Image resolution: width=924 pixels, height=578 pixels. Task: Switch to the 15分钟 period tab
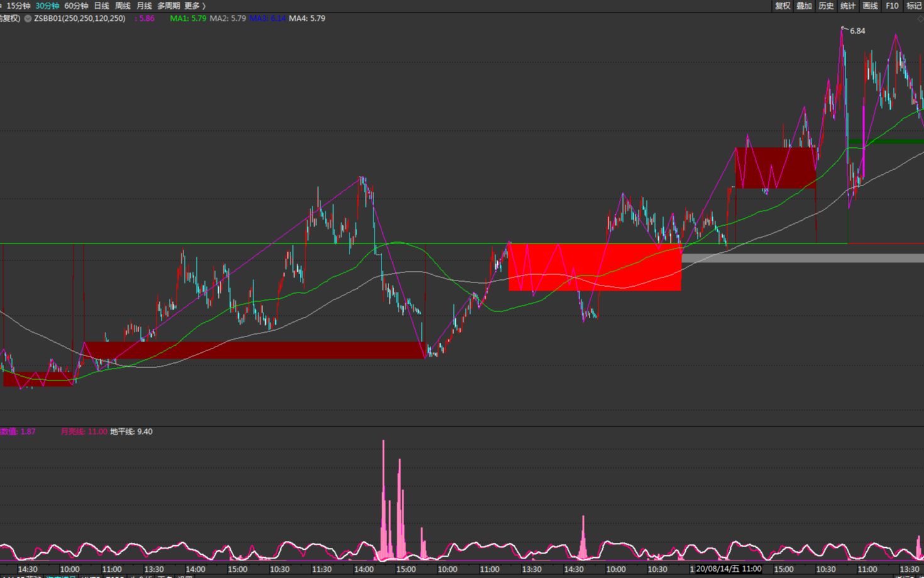click(18, 6)
